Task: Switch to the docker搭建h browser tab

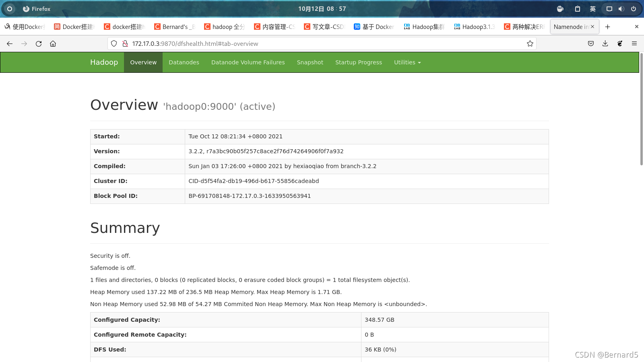Action: (124, 27)
